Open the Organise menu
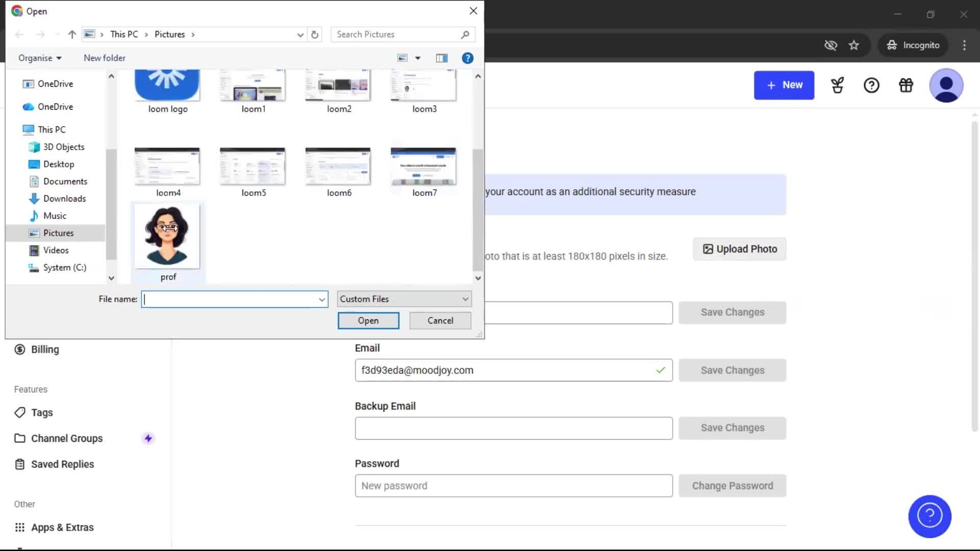980x551 pixels. pos(39,58)
